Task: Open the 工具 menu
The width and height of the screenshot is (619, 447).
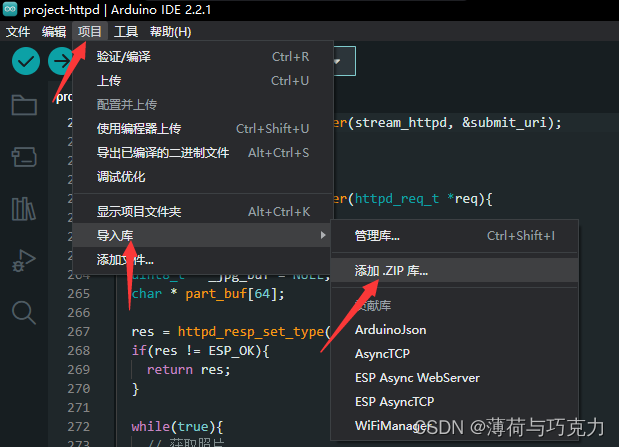Action: (126, 32)
